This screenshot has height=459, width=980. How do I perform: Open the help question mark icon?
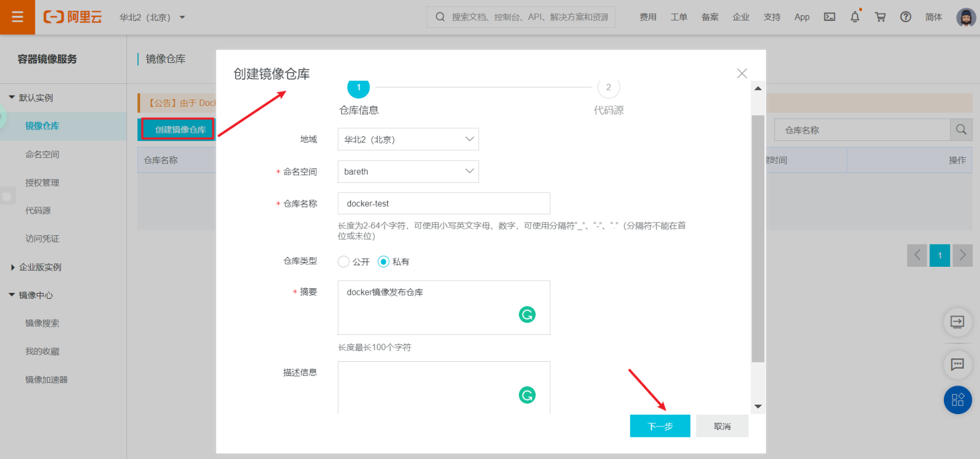(x=905, y=17)
